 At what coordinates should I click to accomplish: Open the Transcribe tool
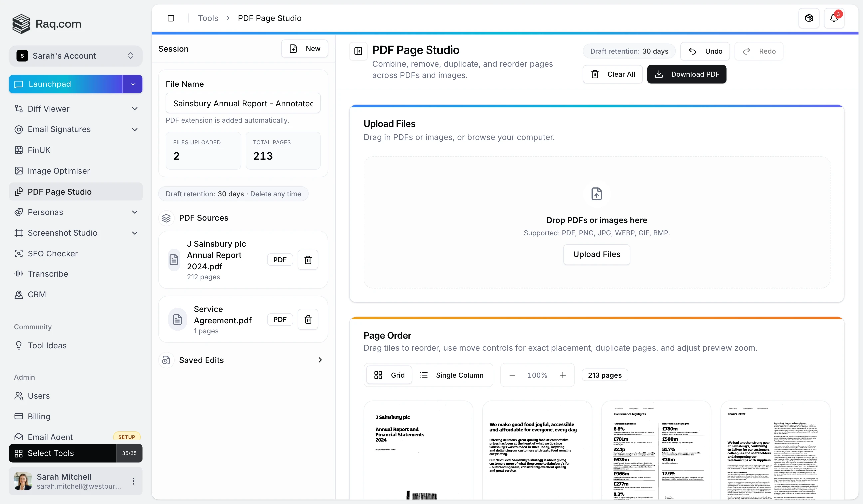click(48, 274)
